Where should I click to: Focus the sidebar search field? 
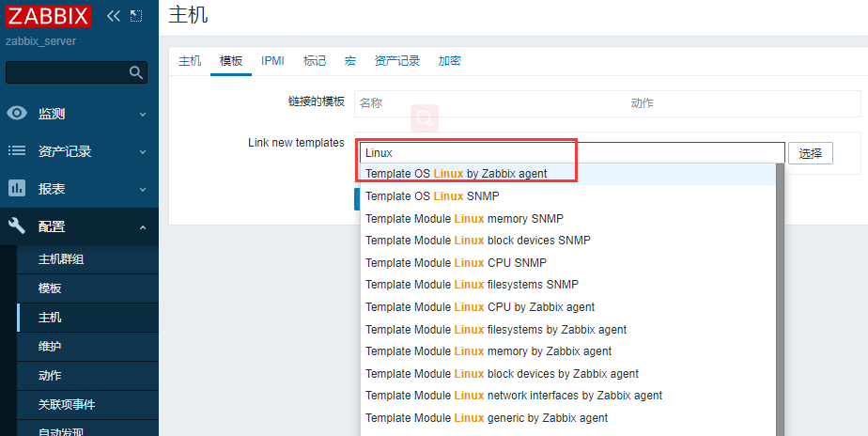coord(76,72)
